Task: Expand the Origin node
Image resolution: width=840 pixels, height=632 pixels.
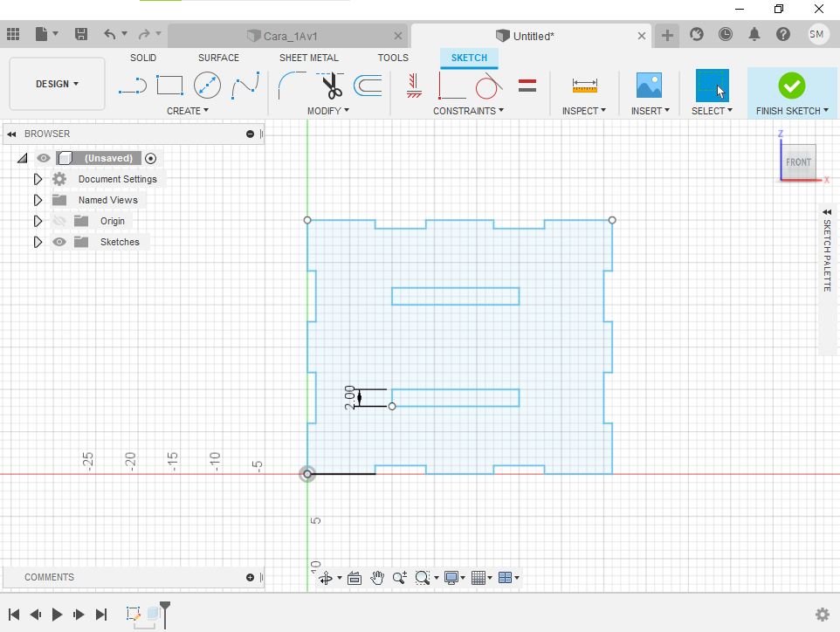Action: pyautogui.click(x=38, y=221)
